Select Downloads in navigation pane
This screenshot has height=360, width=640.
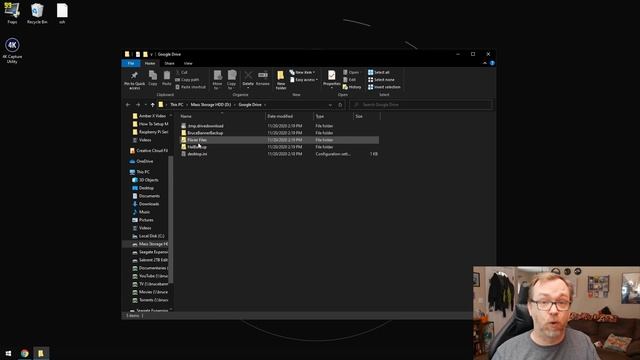[146, 204]
